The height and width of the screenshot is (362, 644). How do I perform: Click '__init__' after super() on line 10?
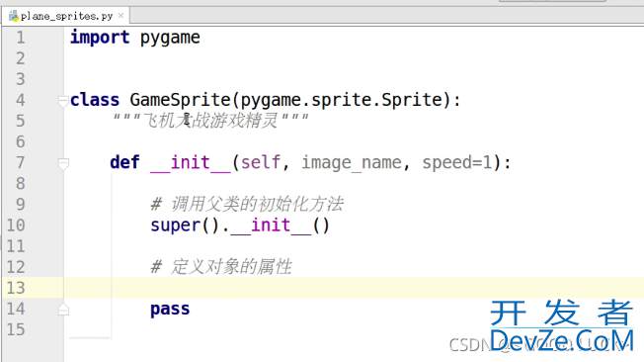pos(271,226)
